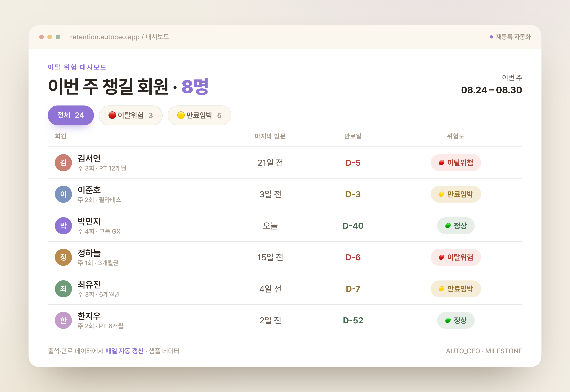Click the D-40 expiry value
The width and height of the screenshot is (570, 392).
point(353,226)
